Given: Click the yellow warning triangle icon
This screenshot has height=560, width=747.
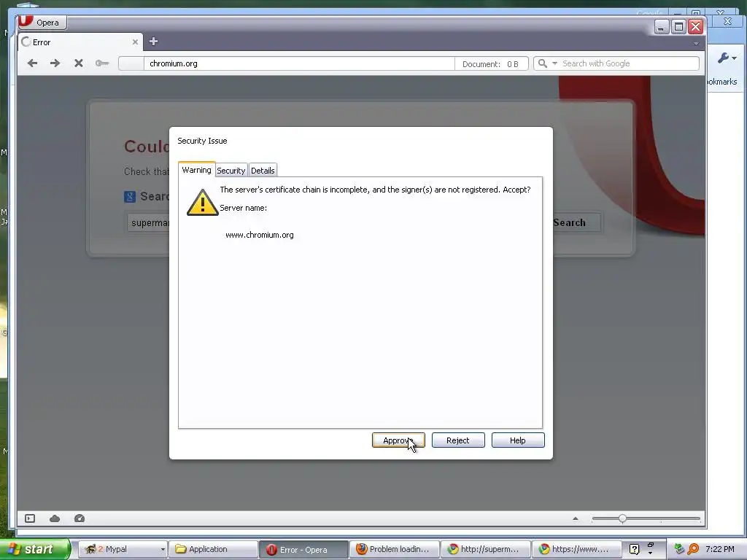Looking at the screenshot, I should [203, 203].
